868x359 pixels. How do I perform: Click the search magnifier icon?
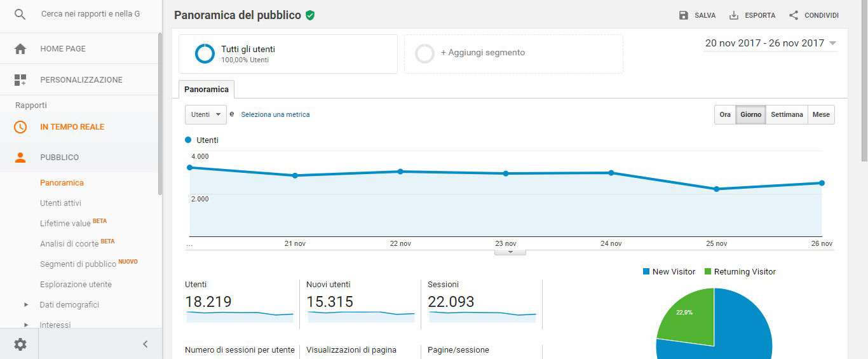point(20,14)
